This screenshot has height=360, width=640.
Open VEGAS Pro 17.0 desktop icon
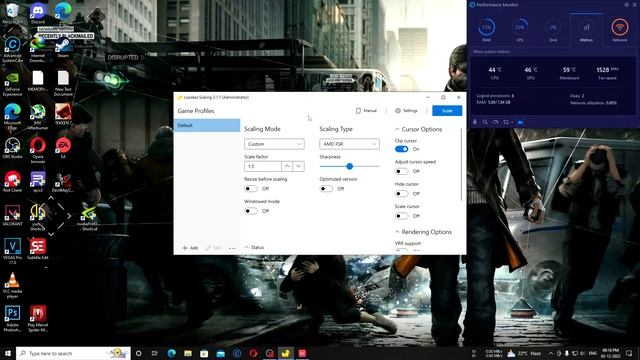coord(12,251)
